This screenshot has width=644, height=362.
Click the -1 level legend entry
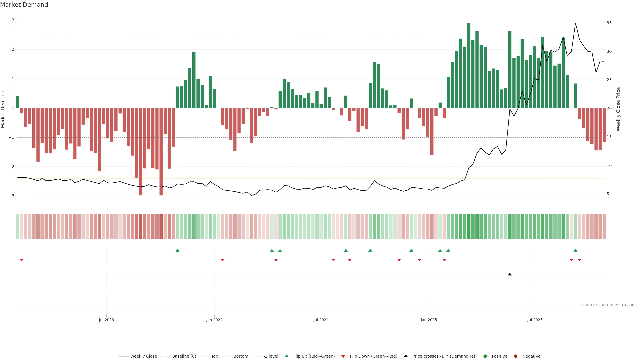[271, 356]
